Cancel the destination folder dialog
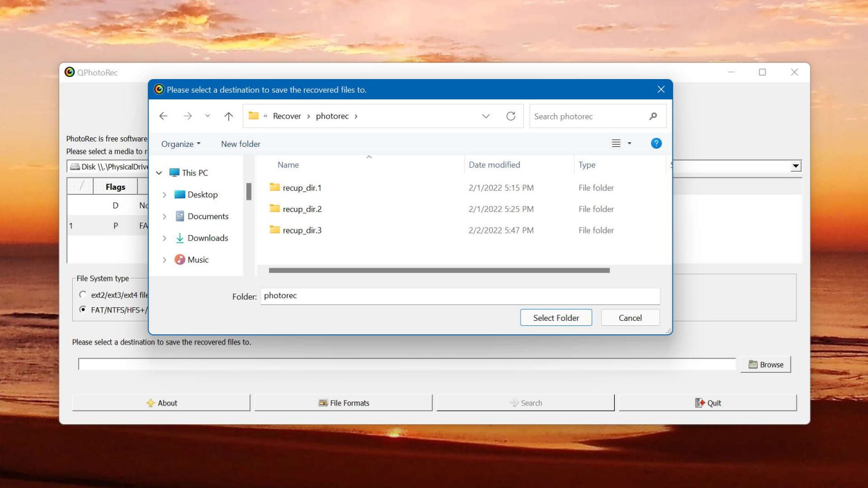The width and height of the screenshot is (868, 488). pyautogui.click(x=630, y=317)
